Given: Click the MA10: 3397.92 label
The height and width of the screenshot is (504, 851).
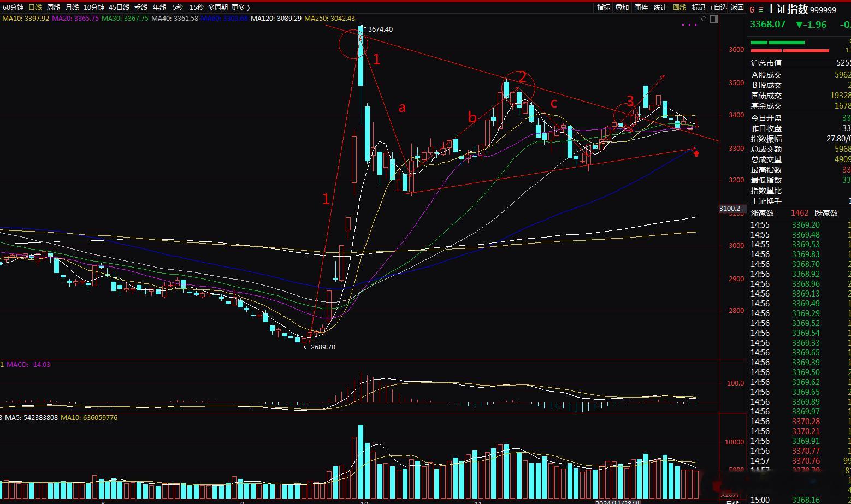Looking at the screenshot, I should pyautogui.click(x=26, y=19).
